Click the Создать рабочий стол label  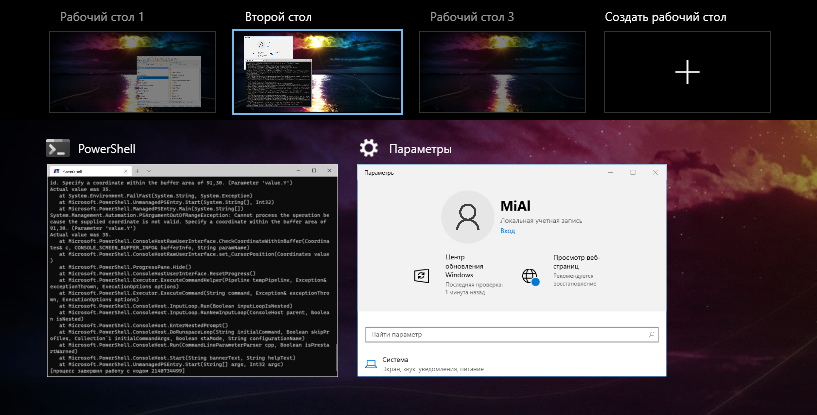click(665, 18)
